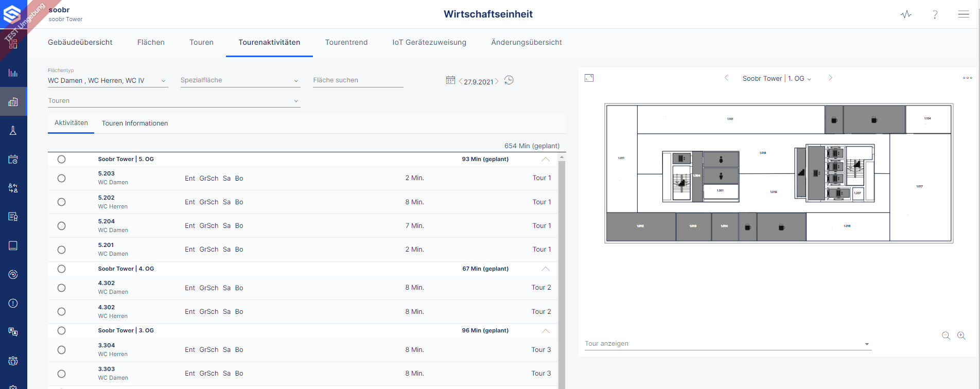Click the history clock icon beside the date
This screenshot has height=389, width=980.
509,80
